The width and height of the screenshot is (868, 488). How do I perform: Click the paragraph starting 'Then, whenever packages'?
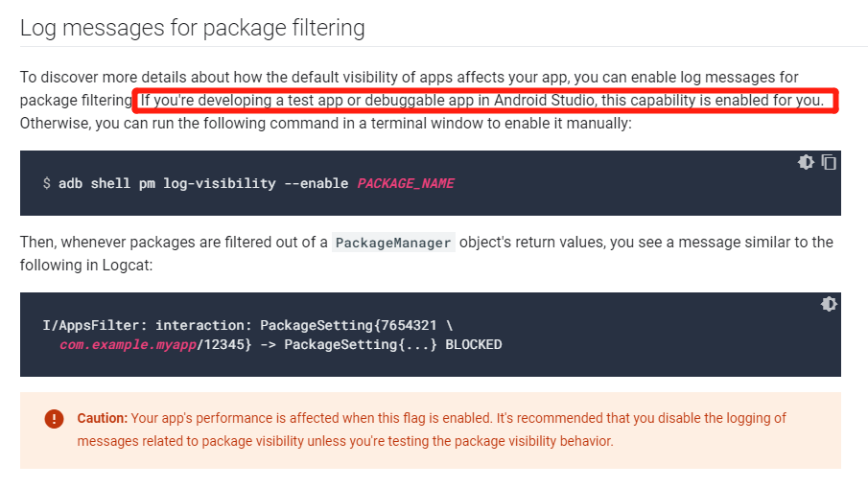[x=173, y=242]
